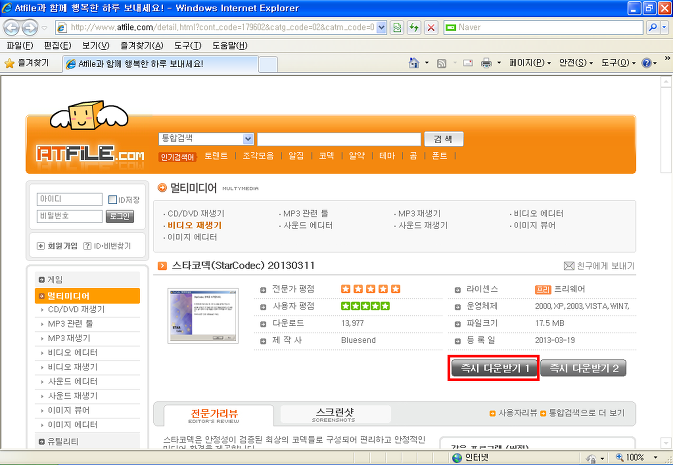Viewport: 673px width, 465px height.
Task: Open the 사운드 에디터 category link in 멀티미디어 box
Action: point(306,225)
